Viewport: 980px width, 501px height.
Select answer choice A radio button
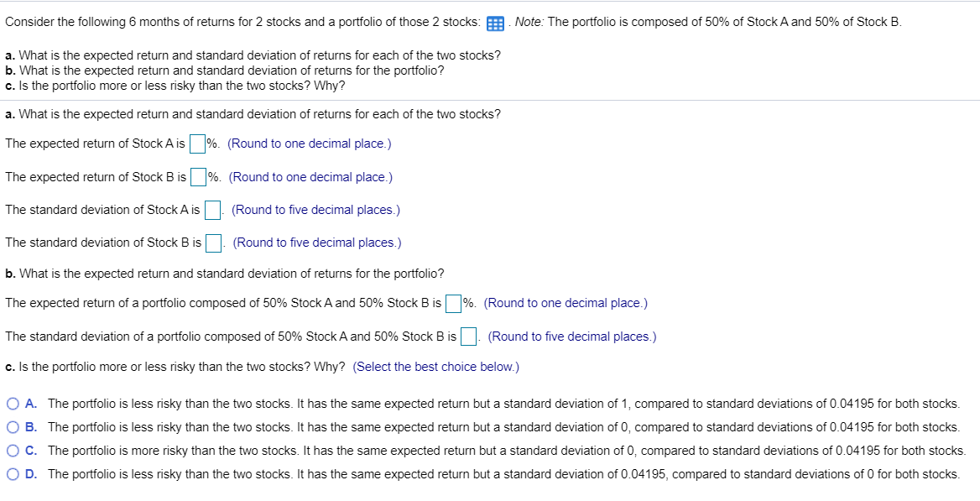13,404
